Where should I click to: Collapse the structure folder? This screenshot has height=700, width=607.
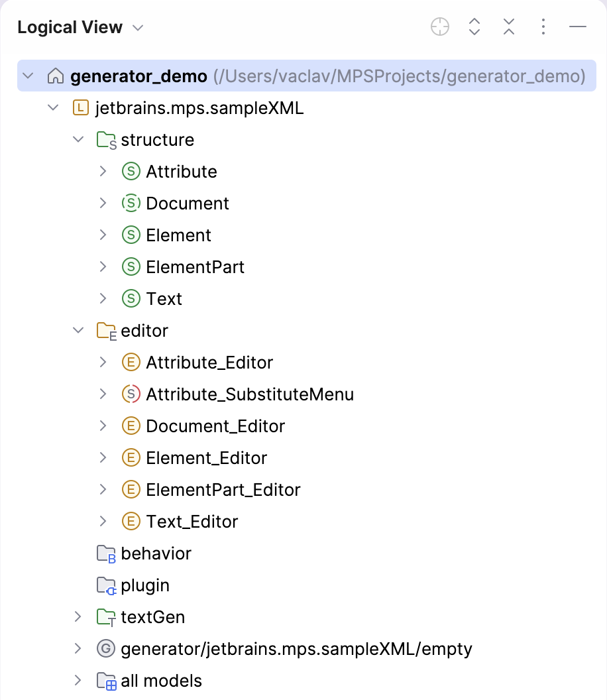click(x=79, y=139)
